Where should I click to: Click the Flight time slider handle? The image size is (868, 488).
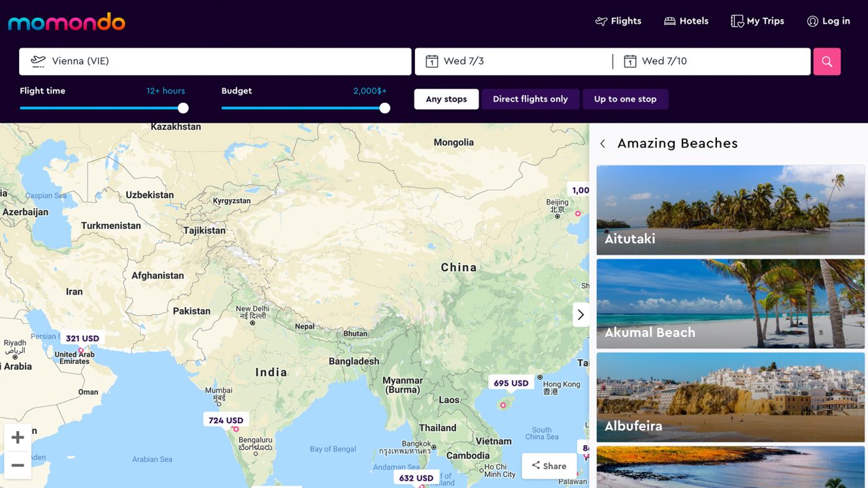tap(183, 108)
